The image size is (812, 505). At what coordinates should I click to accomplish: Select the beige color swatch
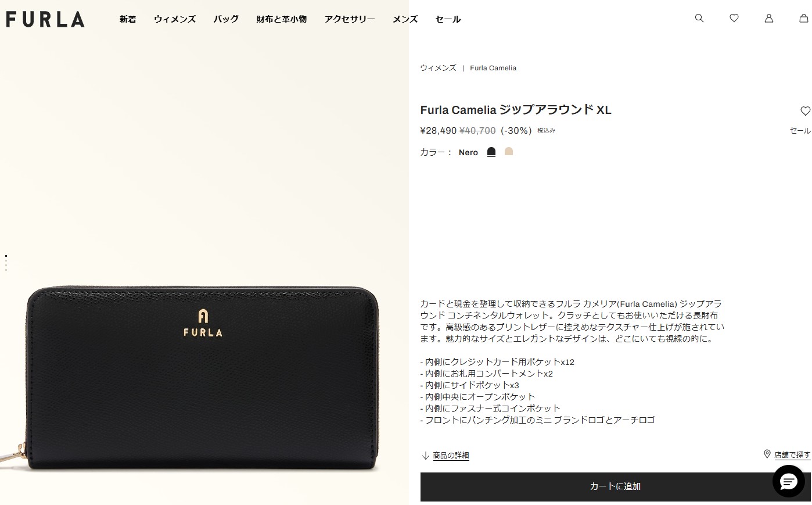509,152
